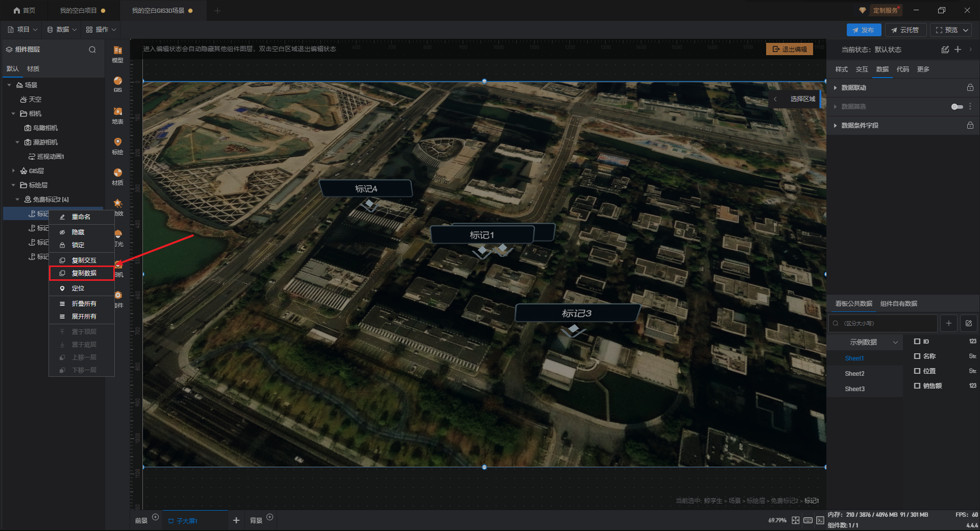Click the 选择区域 select area button

tap(803, 99)
